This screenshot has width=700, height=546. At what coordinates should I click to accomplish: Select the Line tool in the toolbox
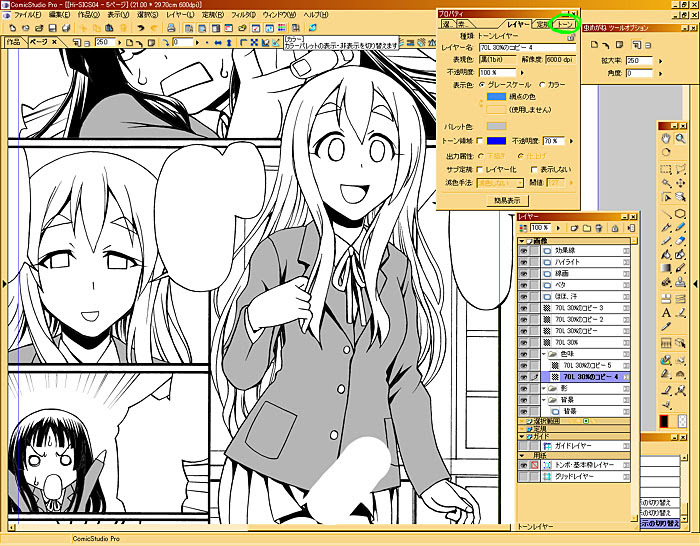pyautogui.click(x=666, y=214)
